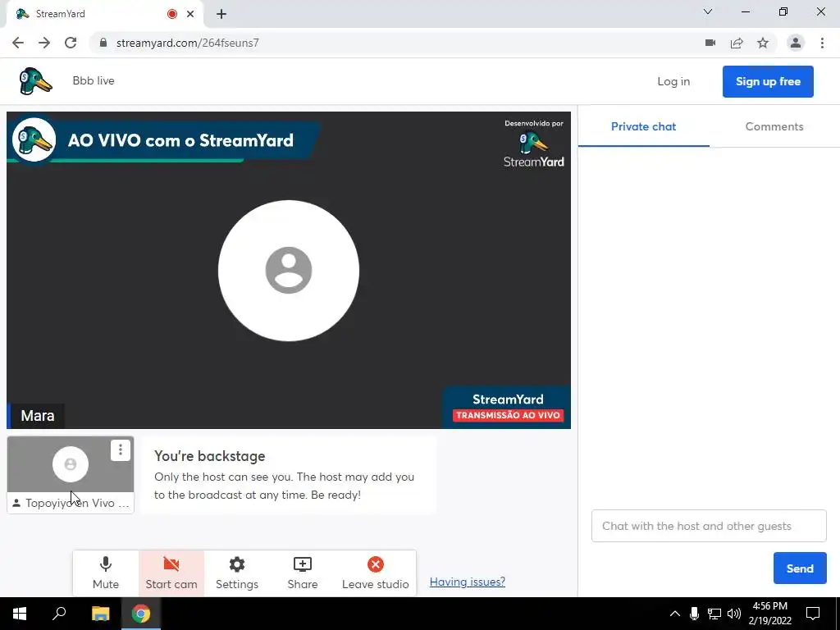Open the Windows Start menu

(20, 614)
